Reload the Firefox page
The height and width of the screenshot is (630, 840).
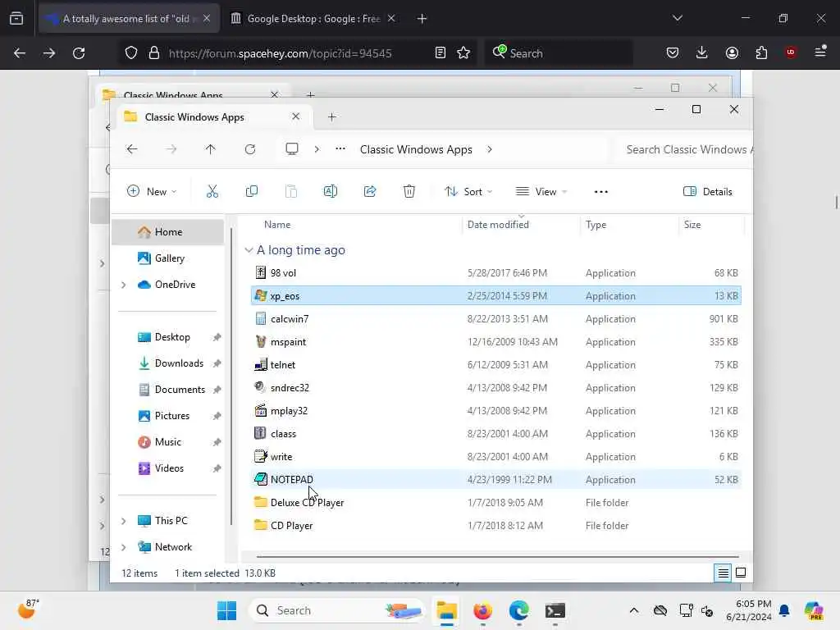(x=79, y=53)
